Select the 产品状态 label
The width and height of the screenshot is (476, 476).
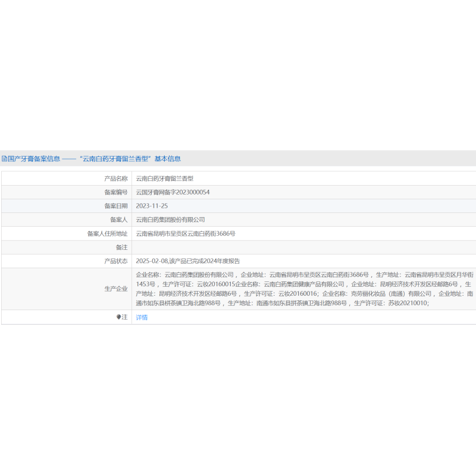115,261
